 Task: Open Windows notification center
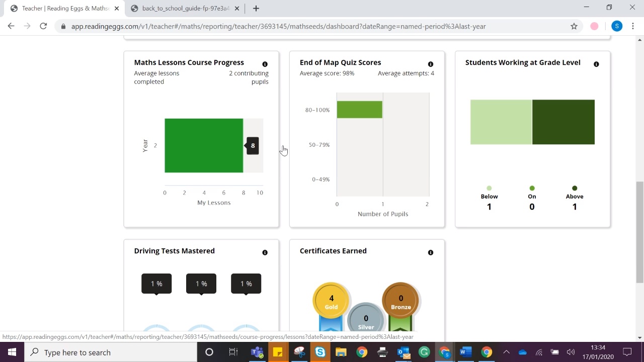(627, 352)
